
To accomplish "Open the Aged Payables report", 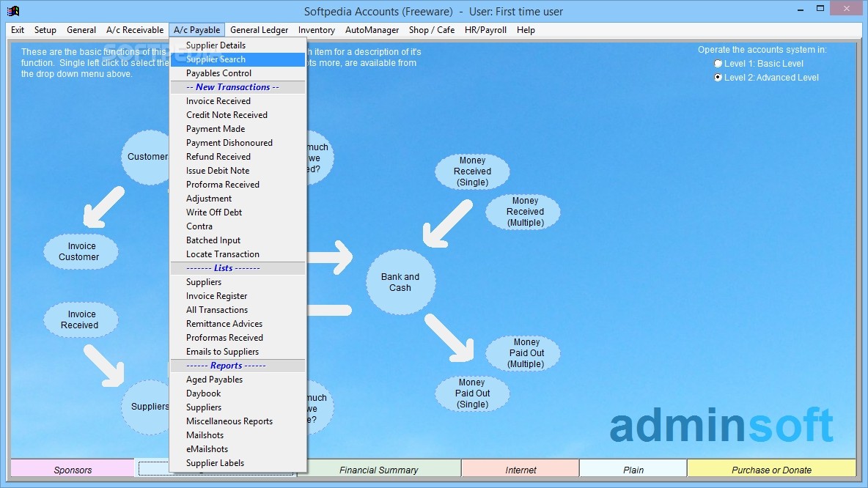I will tap(238, 380).
